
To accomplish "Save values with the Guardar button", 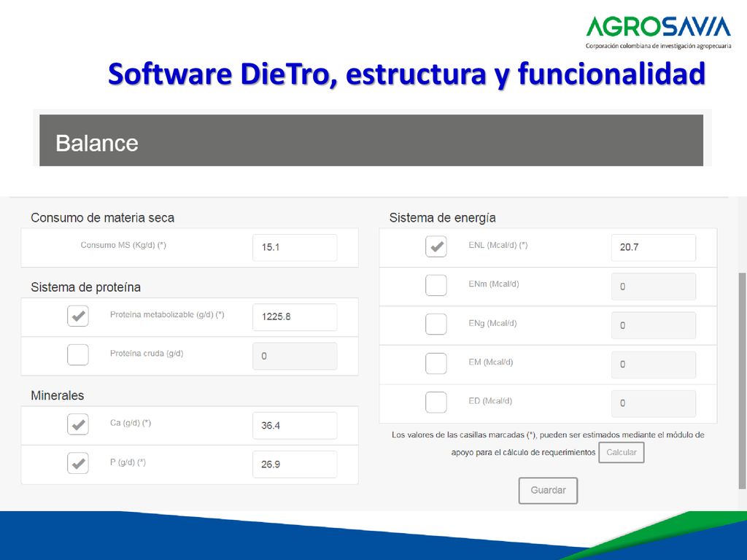I will pos(548,491).
